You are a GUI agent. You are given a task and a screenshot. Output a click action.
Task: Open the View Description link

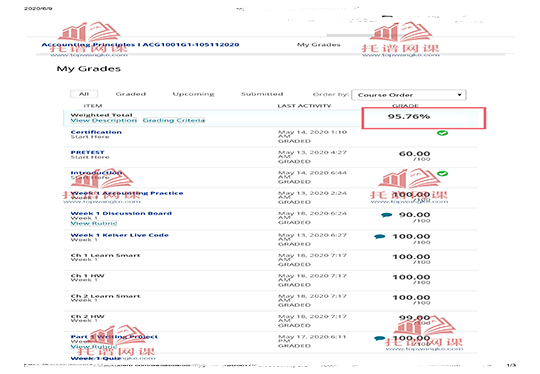104,121
